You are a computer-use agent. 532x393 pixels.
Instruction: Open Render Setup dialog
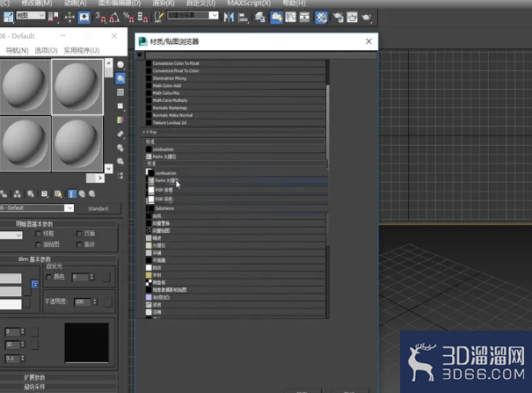click(x=338, y=17)
